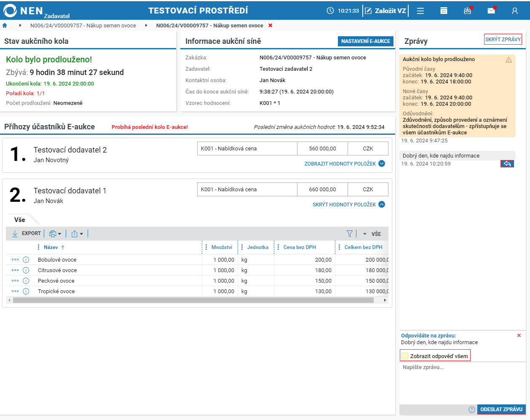Click the Napište zprávu message field
This screenshot has height=420, width=530.
point(463,383)
